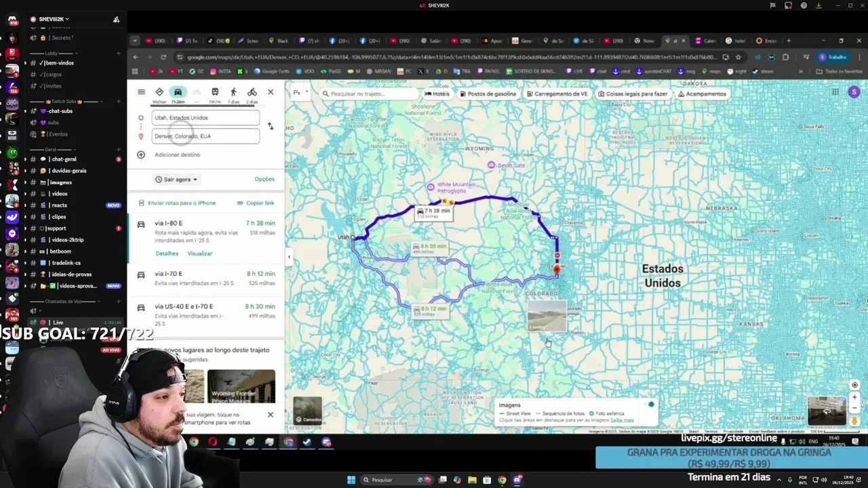Click Visualizar for I-80 E route
Screen dimensions: 868x488
point(200,253)
